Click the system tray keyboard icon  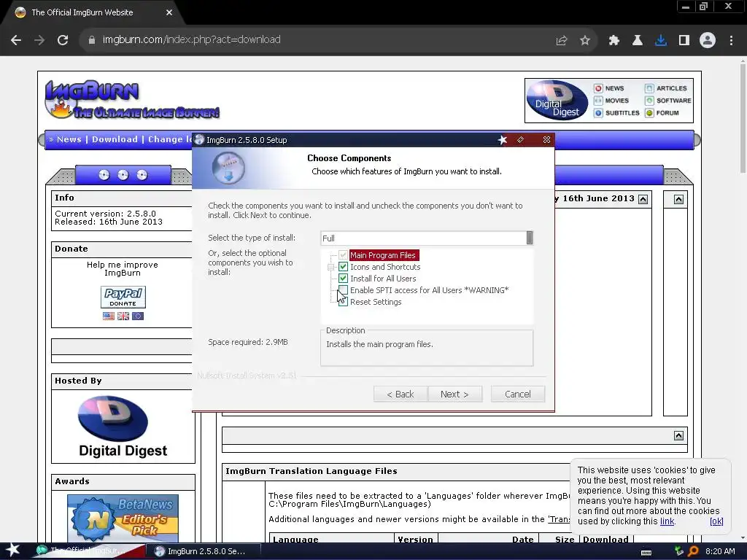pos(646,552)
